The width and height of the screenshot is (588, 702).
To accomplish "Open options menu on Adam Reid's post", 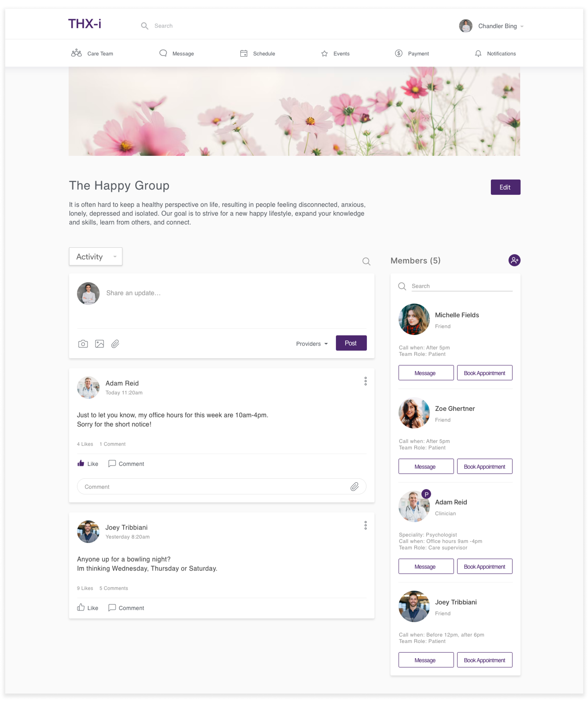I will (x=366, y=381).
